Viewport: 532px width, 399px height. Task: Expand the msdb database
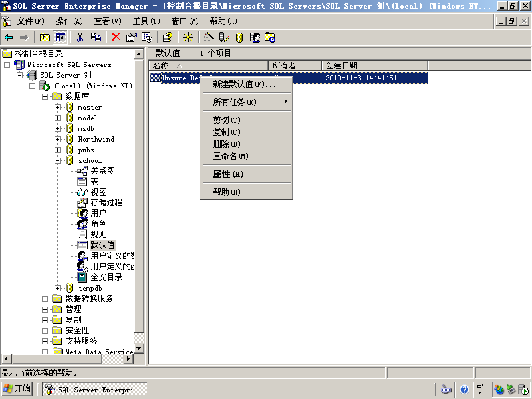point(58,128)
